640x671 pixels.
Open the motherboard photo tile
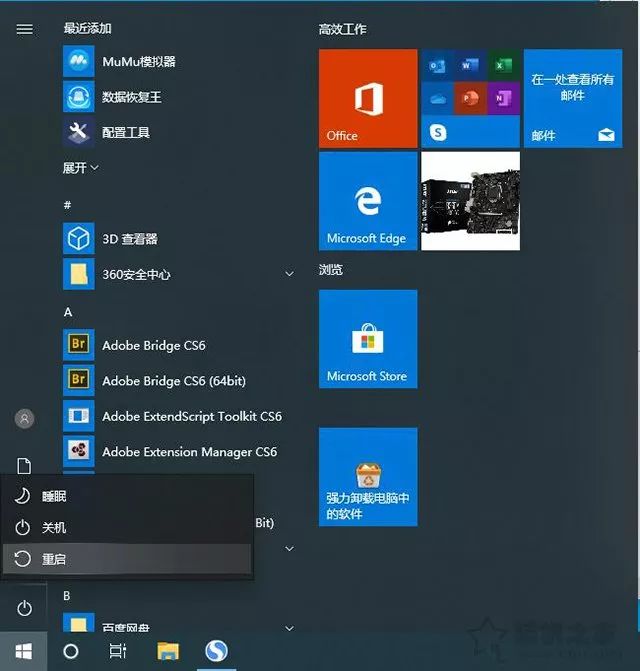point(470,201)
